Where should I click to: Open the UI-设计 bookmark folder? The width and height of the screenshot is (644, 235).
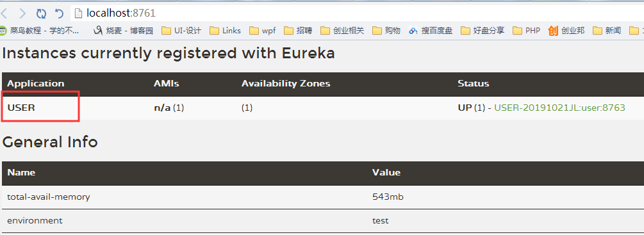click(x=181, y=30)
